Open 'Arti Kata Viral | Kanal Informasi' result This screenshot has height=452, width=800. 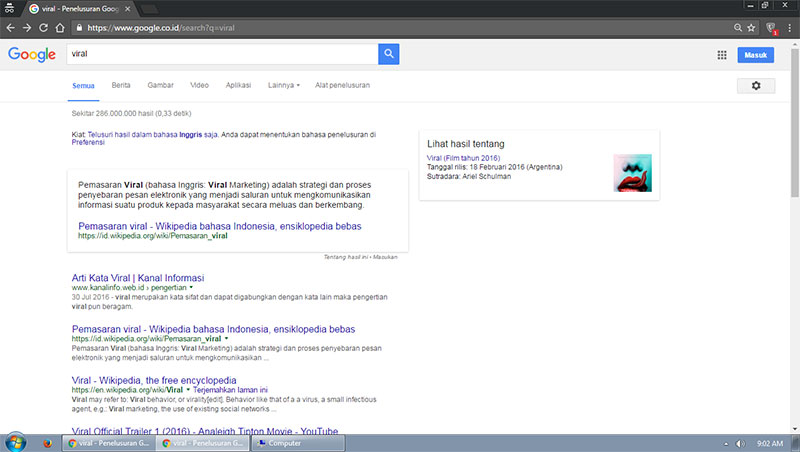click(x=138, y=278)
